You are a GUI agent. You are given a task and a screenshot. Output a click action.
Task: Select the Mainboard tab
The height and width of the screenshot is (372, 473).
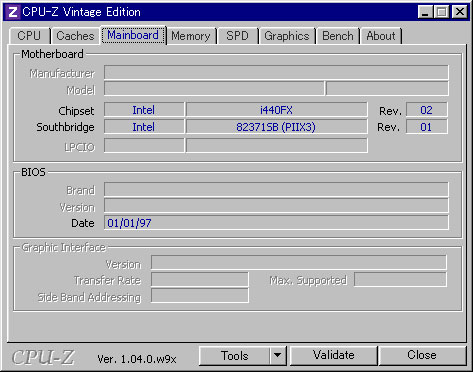(x=133, y=35)
